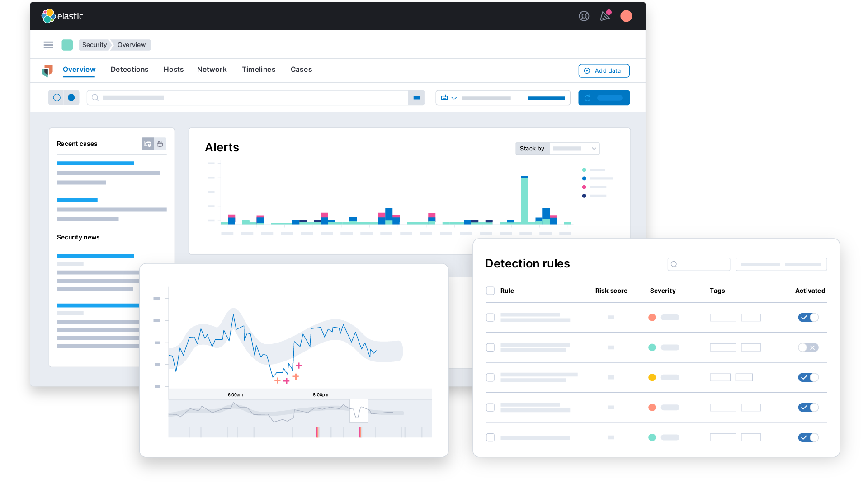Switch to the Timelines tab
The image size is (868, 488).
pos(259,69)
